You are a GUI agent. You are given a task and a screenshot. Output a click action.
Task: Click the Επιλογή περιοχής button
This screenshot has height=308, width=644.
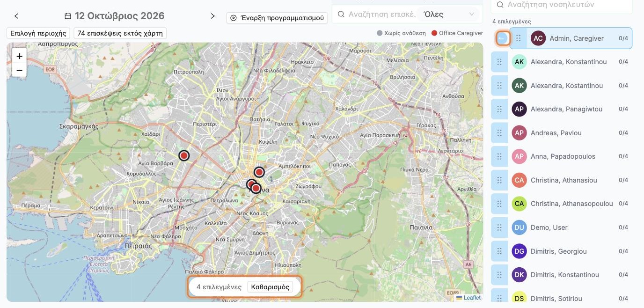[x=38, y=33]
